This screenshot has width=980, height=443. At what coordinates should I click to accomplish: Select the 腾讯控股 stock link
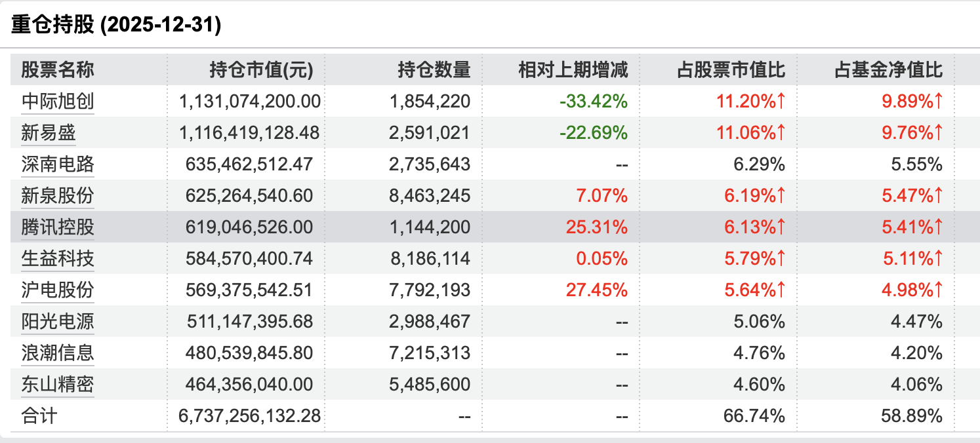click(x=58, y=227)
